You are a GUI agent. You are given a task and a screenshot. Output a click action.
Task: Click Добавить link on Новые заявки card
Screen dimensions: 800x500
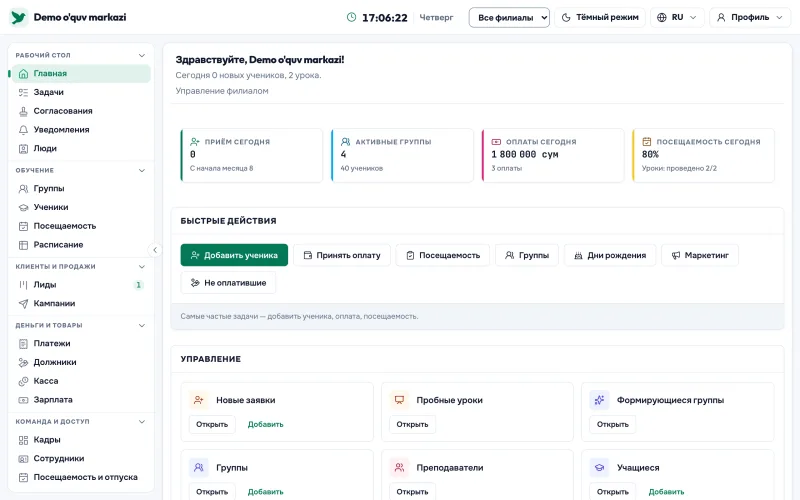(265, 424)
